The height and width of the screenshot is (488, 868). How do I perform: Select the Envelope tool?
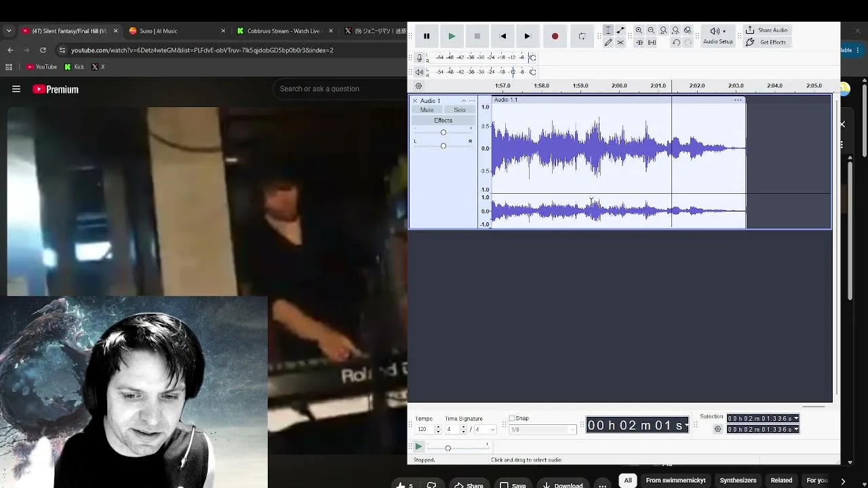point(620,30)
